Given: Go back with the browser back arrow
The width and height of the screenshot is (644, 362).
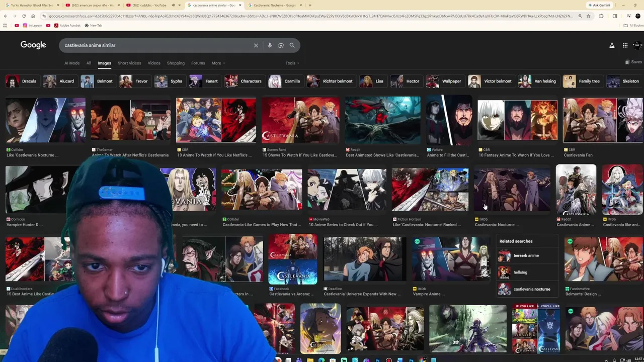Looking at the screenshot, I should point(5,16).
